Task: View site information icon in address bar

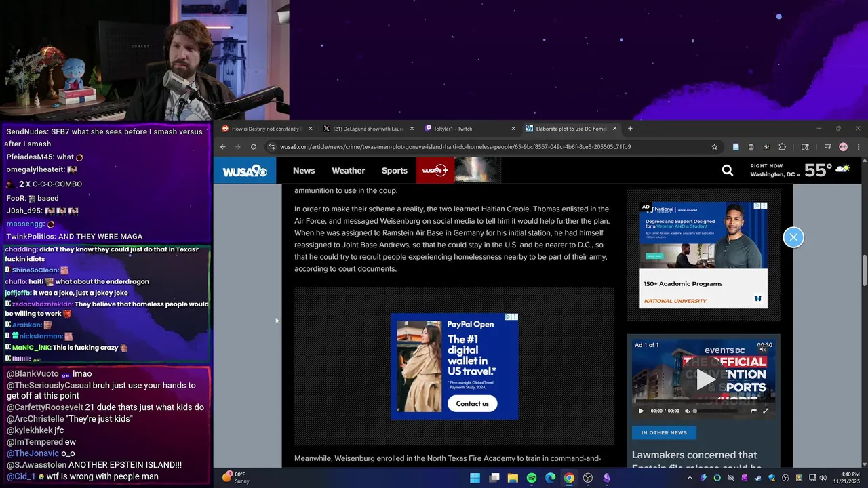Action: pos(272,146)
